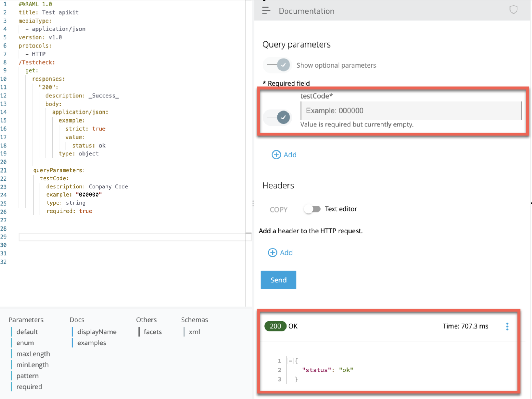Choose the displayName docs suggestion
This screenshot has height=399, width=532.
pyautogui.click(x=97, y=332)
